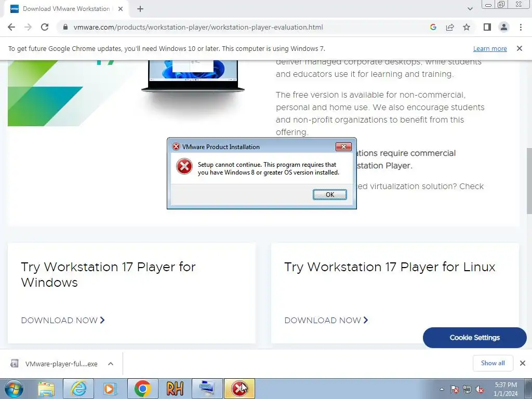Click the browser forward arrow

(x=28, y=27)
